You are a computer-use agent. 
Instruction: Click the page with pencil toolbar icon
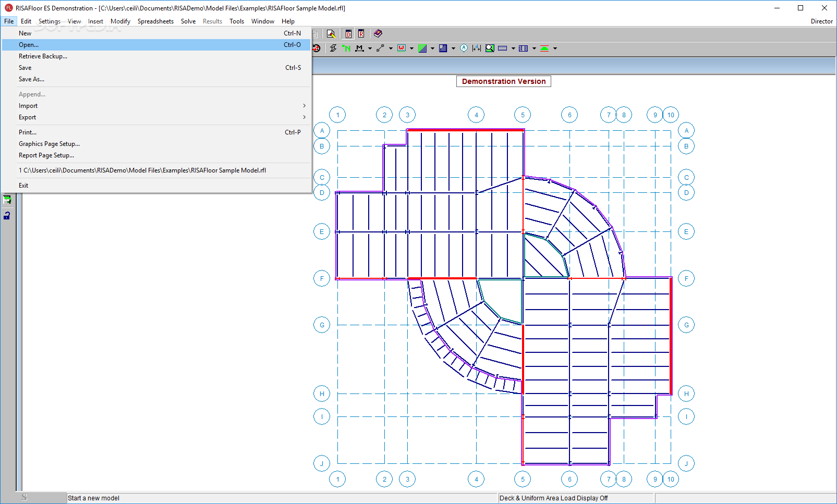tap(331, 34)
